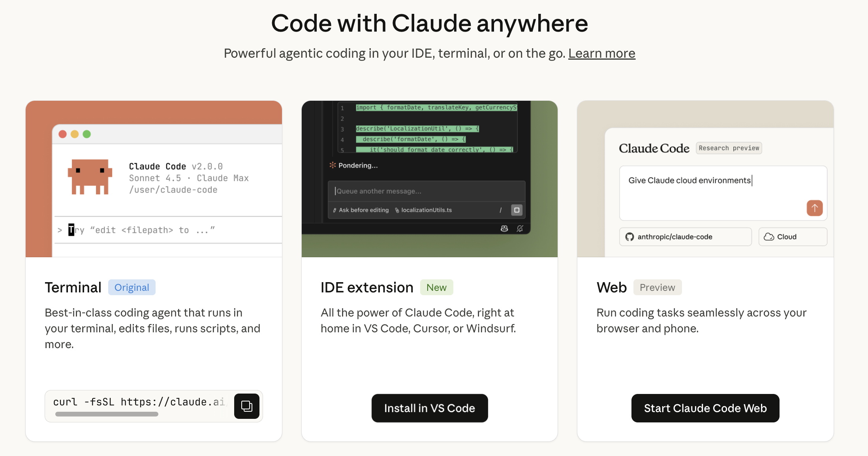Click the Pondering... status text

point(358,166)
